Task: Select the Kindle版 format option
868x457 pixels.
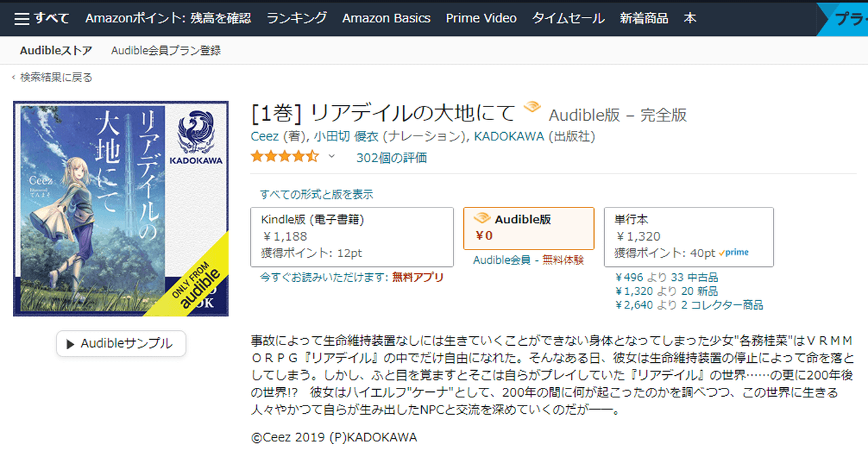Action: click(351, 237)
